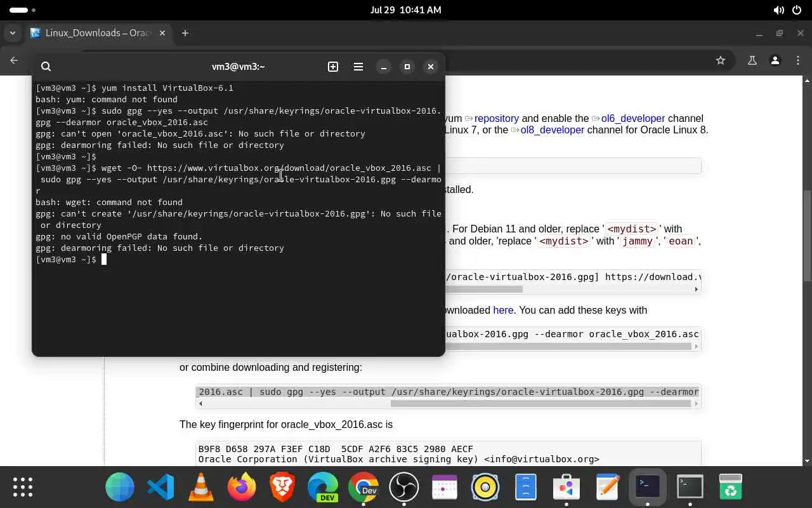Click the 'vm3@vm3:~' terminal title
Viewport: 812px width, 508px height.
tap(238, 66)
